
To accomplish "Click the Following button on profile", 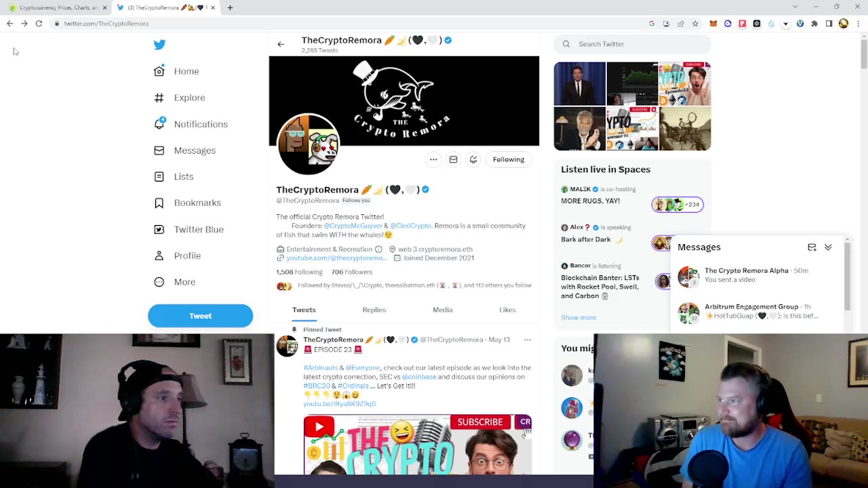I will [x=509, y=159].
